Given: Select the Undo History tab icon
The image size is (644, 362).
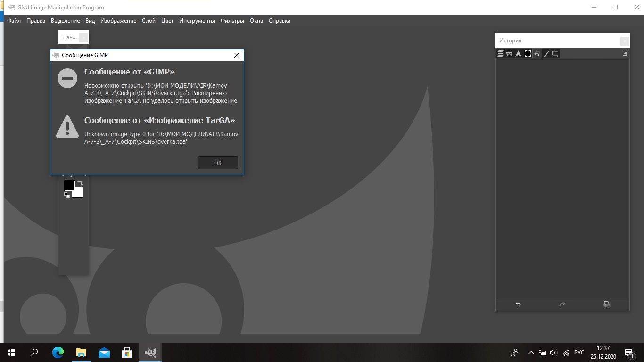Looking at the screenshot, I should point(537,54).
